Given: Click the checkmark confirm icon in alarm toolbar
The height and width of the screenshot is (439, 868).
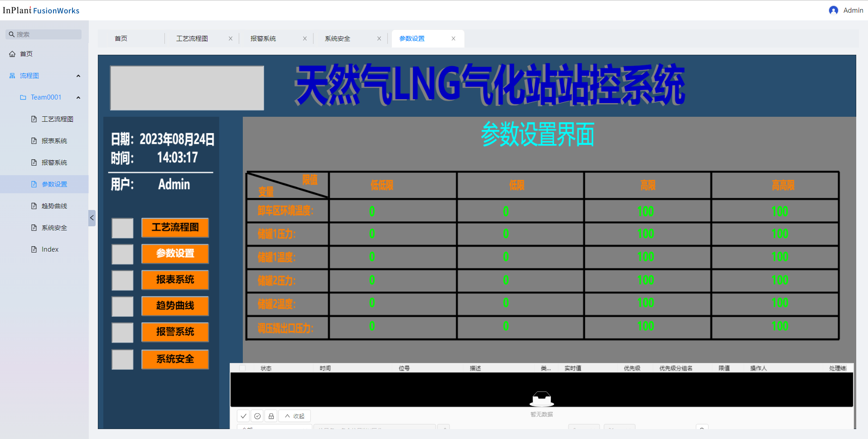Looking at the screenshot, I should [243, 416].
